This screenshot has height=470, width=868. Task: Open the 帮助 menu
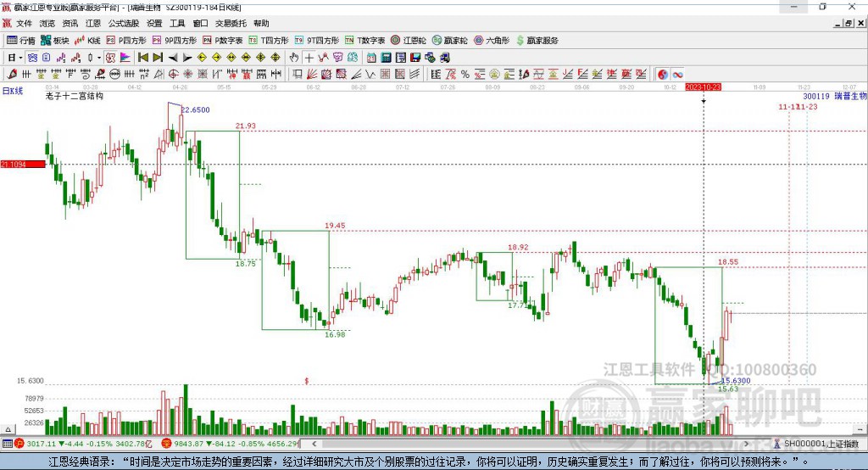click(x=261, y=23)
